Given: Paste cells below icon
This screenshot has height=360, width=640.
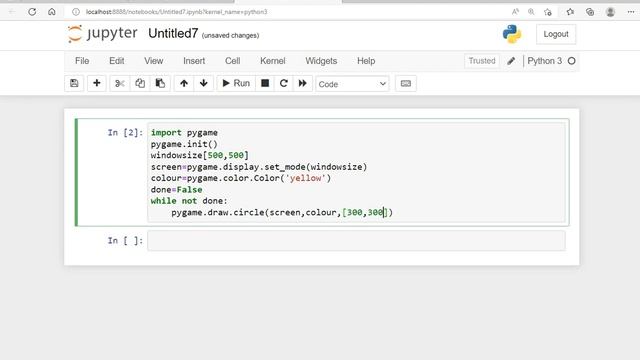Looking at the screenshot, I should coord(160,83).
